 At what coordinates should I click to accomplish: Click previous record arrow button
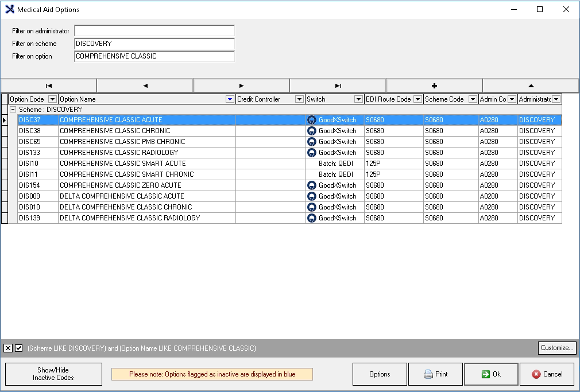click(145, 86)
